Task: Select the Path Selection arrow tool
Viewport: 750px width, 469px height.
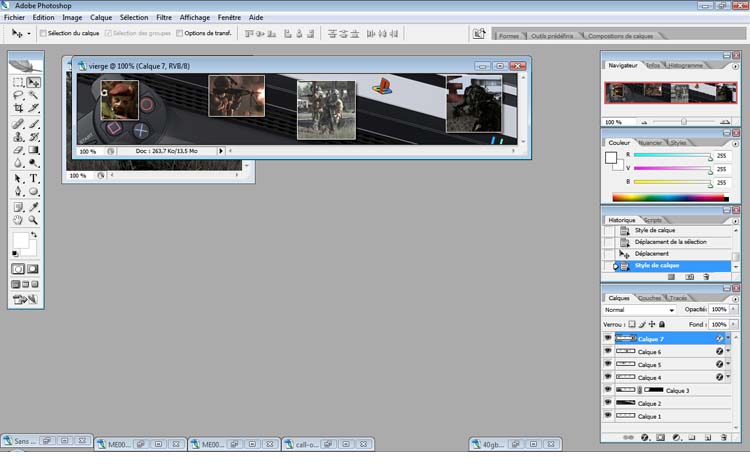Action: coord(18,178)
